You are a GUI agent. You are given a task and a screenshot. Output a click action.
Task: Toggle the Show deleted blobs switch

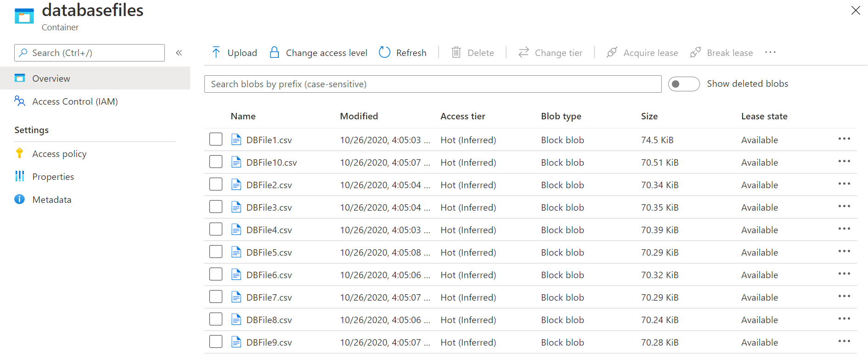click(x=683, y=84)
